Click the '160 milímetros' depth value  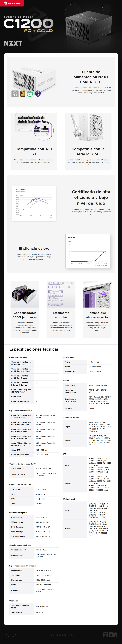point(95,372)
